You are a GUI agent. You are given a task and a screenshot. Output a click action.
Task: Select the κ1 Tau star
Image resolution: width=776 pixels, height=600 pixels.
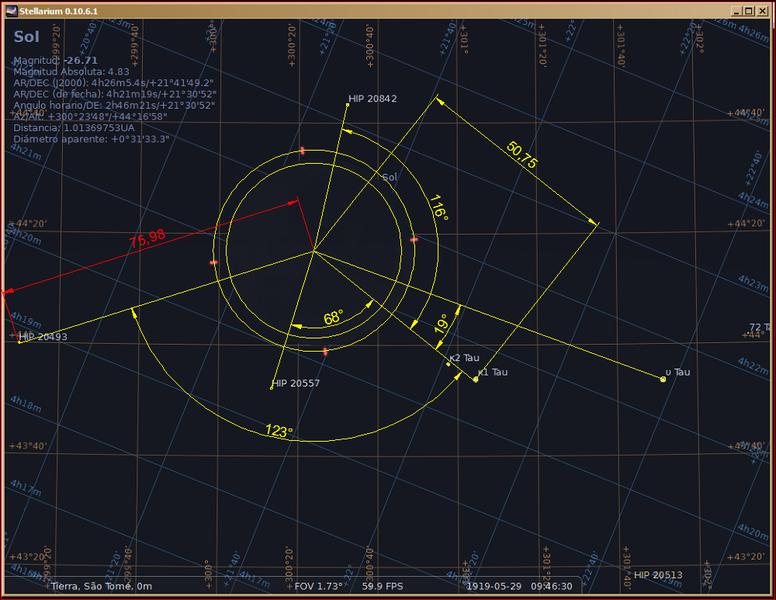(x=475, y=379)
